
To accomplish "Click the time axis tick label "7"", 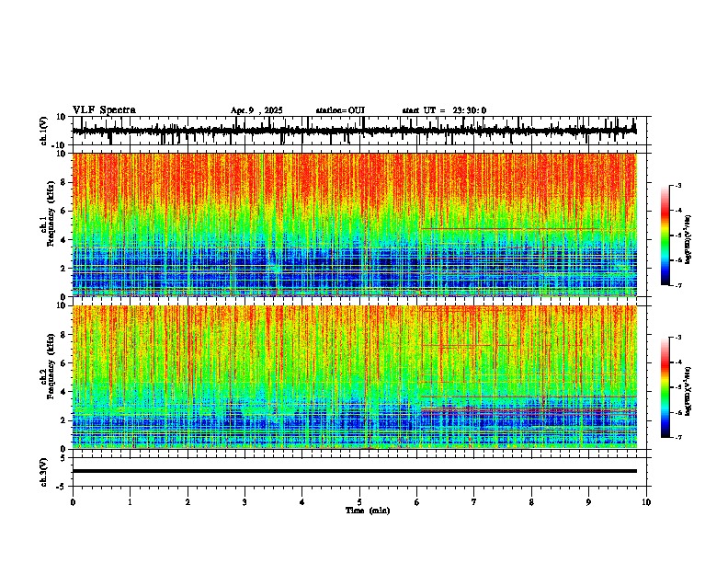I will click(474, 502).
